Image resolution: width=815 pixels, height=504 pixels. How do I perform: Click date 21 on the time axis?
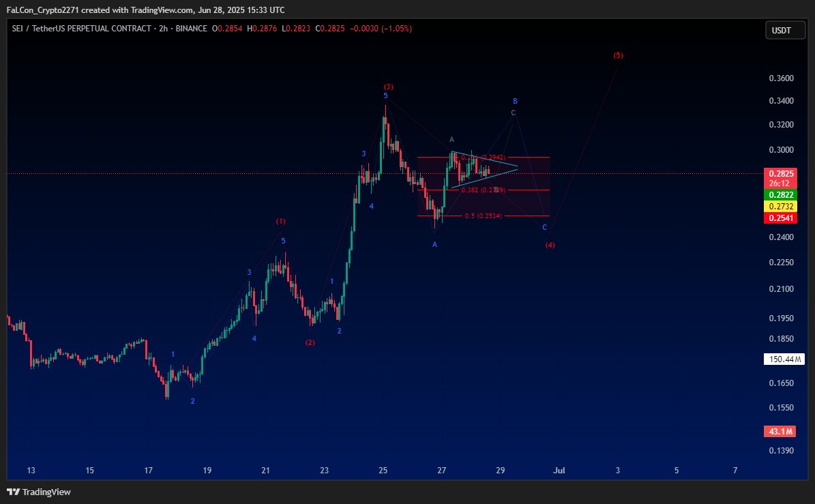(x=265, y=471)
